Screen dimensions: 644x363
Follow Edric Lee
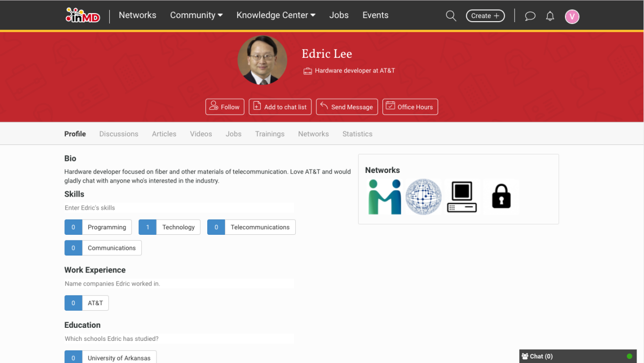(225, 107)
